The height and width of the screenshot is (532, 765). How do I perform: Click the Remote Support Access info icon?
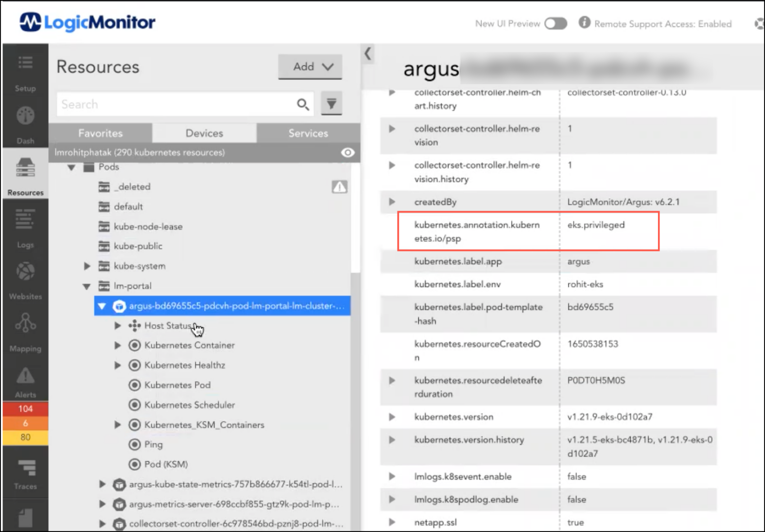coord(584,22)
